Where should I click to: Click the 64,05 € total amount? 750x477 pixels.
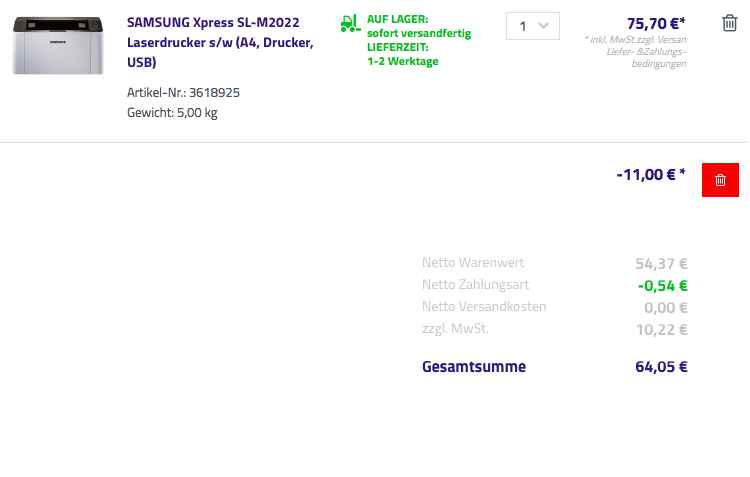(x=661, y=367)
